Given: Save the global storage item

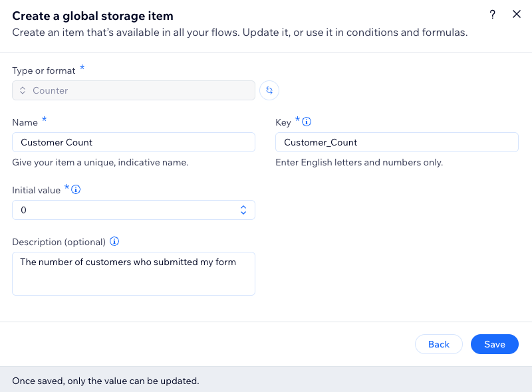Looking at the screenshot, I should (494, 344).
